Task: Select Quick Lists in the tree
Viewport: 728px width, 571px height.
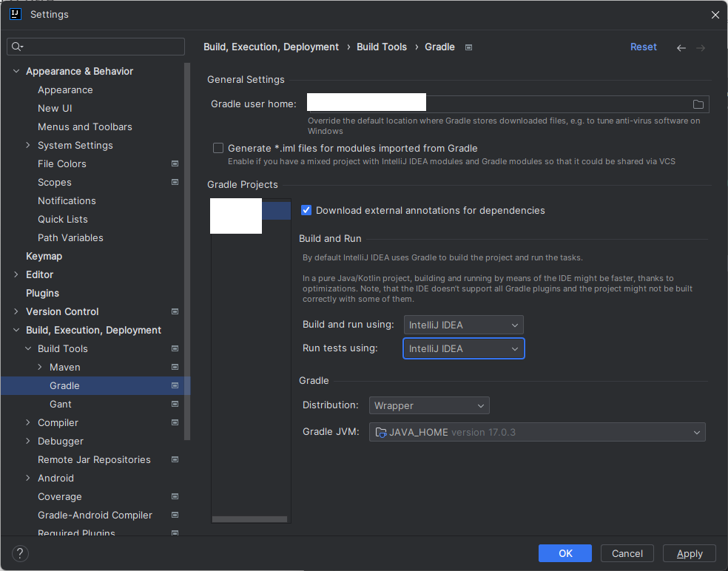Action: coord(63,219)
